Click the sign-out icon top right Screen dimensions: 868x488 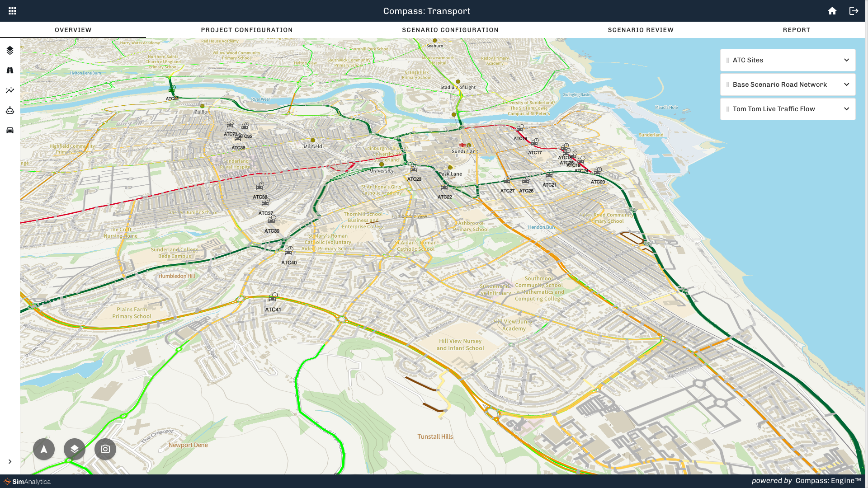pos(854,10)
